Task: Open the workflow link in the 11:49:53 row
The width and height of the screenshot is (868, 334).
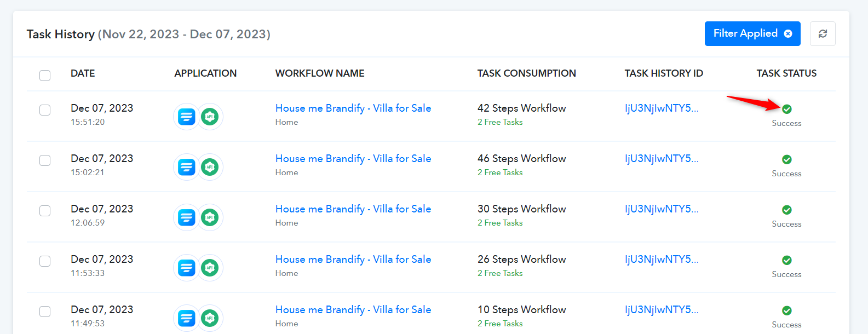Action: [353, 309]
